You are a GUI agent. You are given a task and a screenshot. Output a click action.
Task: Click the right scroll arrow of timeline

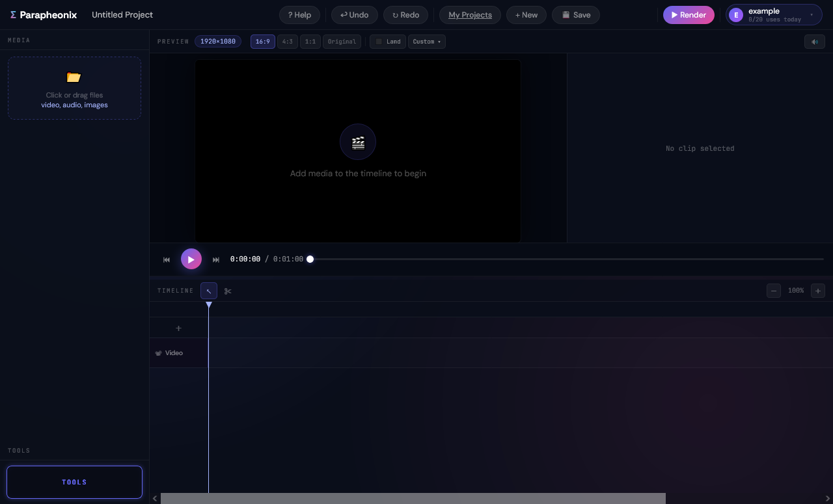point(828,499)
